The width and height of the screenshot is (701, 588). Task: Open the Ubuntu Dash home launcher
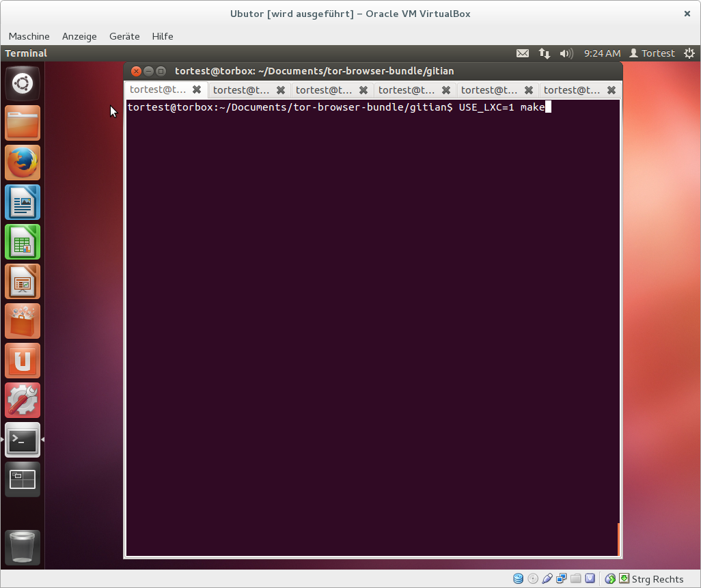pos(23,83)
